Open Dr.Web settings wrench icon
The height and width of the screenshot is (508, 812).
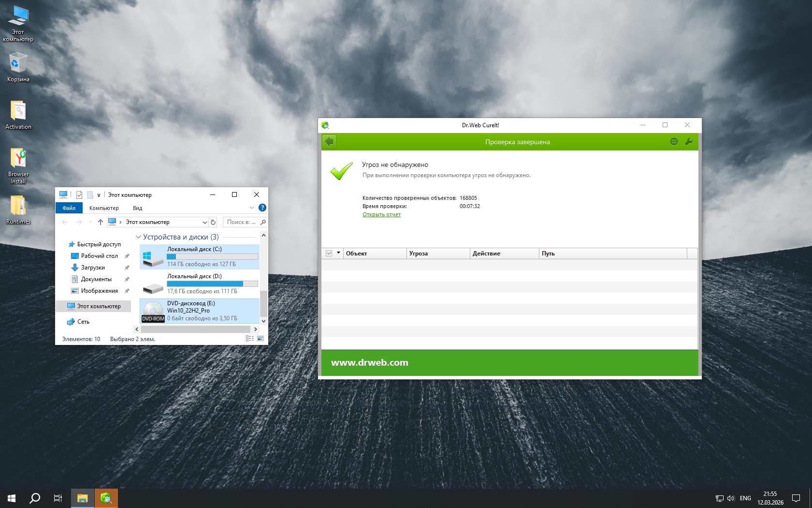(689, 142)
